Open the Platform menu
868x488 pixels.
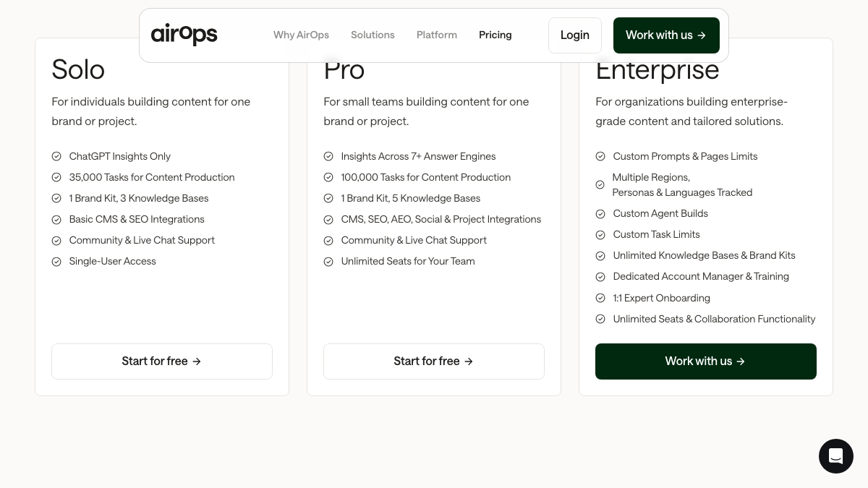[437, 35]
